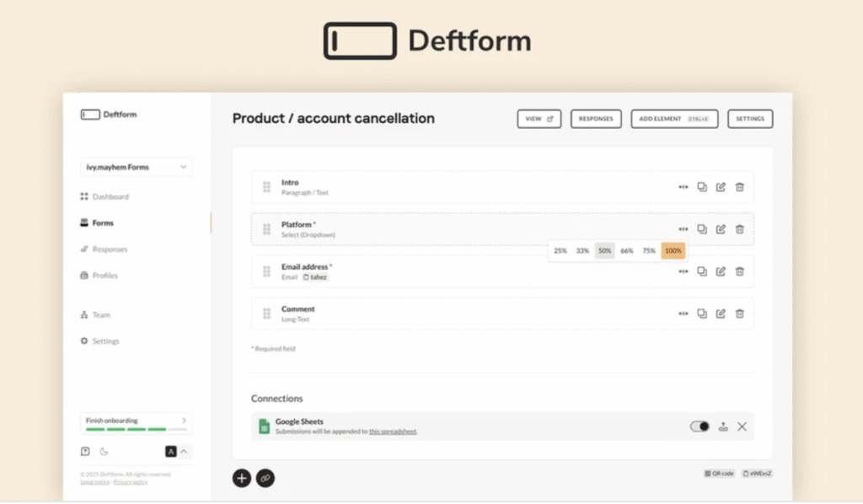The width and height of the screenshot is (863, 504).
Task: Duplicate the Platform element
Action: pyautogui.click(x=702, y=229)
